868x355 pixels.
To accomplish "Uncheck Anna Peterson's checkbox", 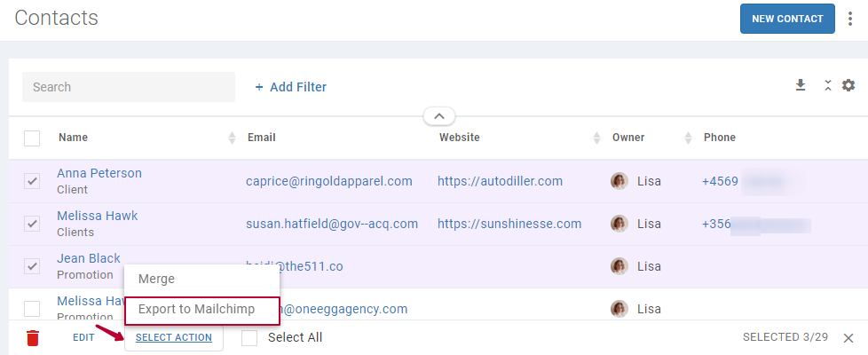I will 32,181.
